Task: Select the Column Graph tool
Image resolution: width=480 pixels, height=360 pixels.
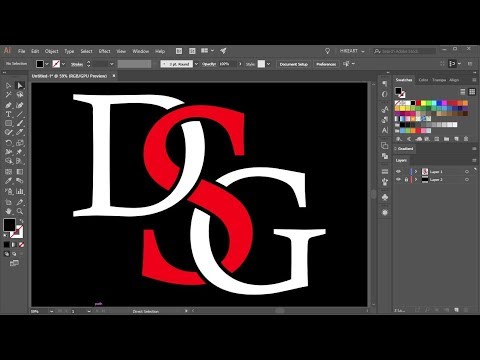Action: (x=20, y=191)
